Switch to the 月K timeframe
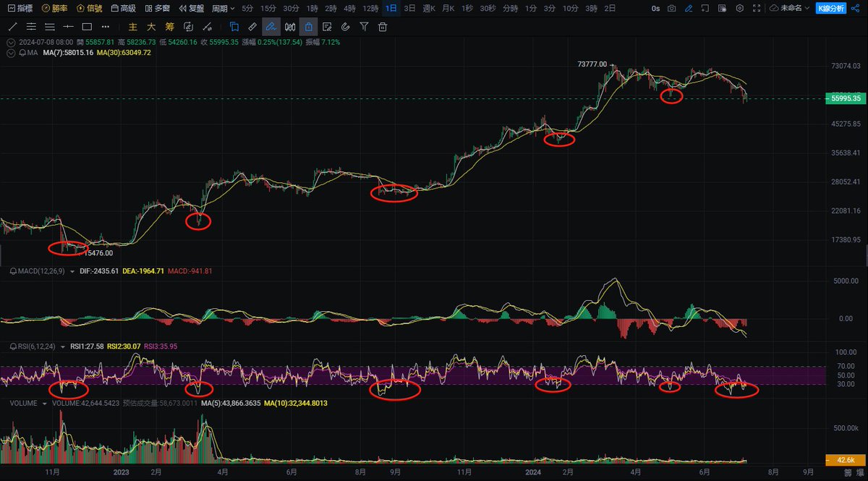868x481 pixels. 448,8
